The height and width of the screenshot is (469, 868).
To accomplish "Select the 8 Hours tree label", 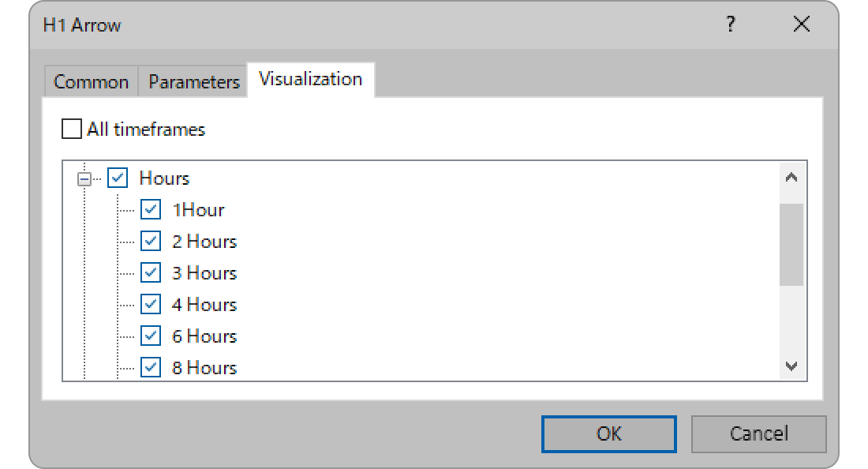I will click(204, 368).
